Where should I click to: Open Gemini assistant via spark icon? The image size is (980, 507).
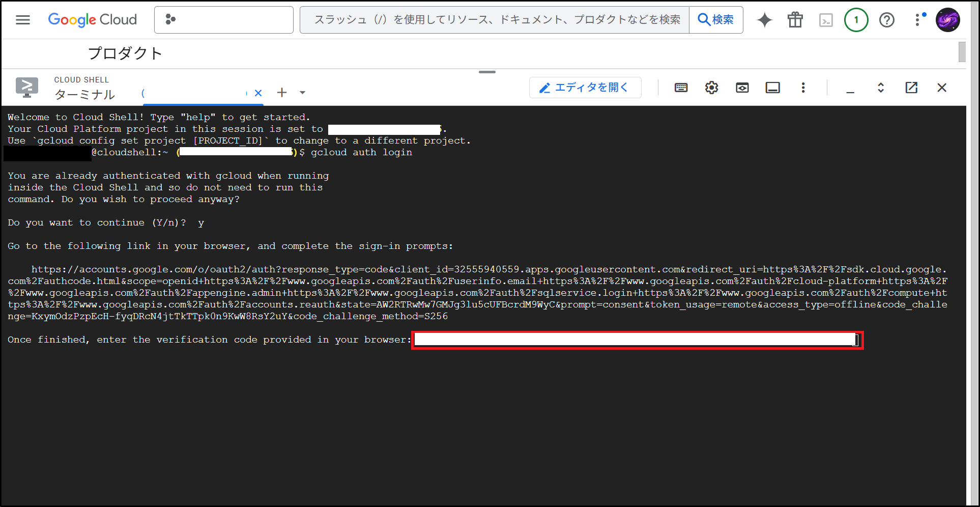765,20
